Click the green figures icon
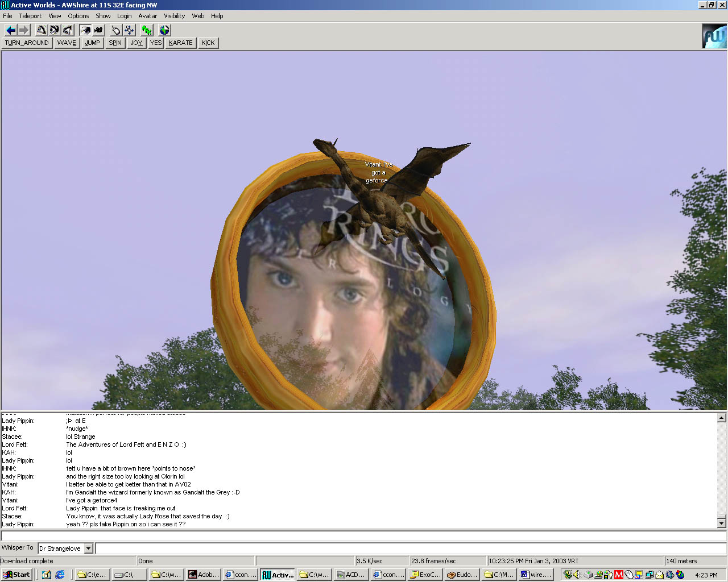 pos(147,30)
